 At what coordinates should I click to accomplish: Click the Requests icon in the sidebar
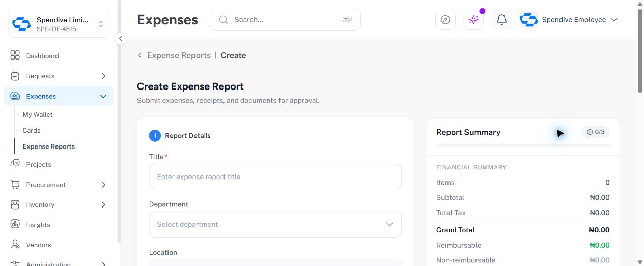tap(15, 76)
